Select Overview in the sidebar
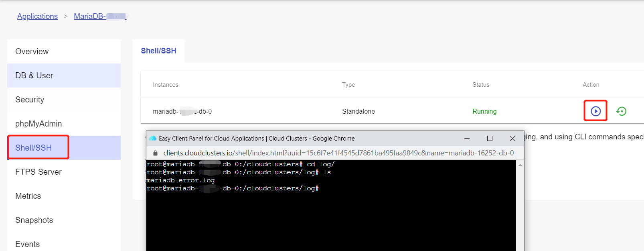This screenshot has width=644, height=251. coord(32,51)
